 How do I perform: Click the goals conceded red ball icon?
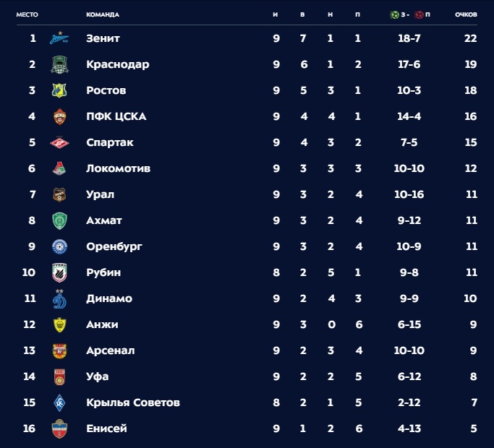point(419,14)
